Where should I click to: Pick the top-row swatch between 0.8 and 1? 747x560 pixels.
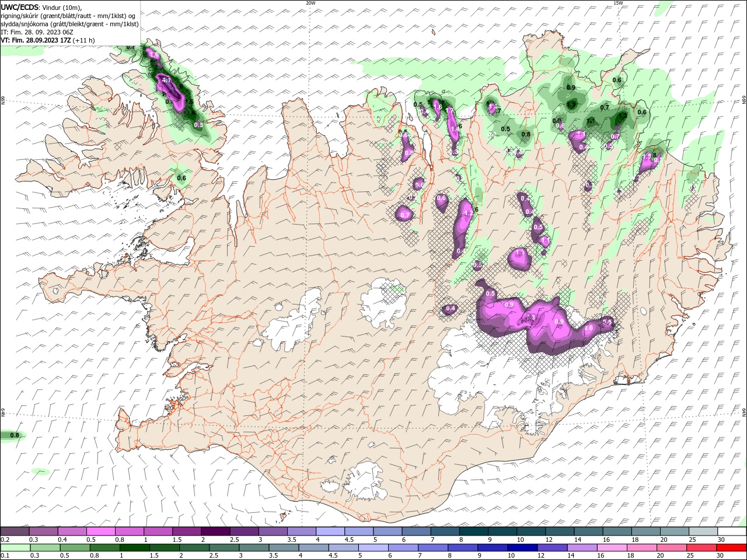[130, 531]
